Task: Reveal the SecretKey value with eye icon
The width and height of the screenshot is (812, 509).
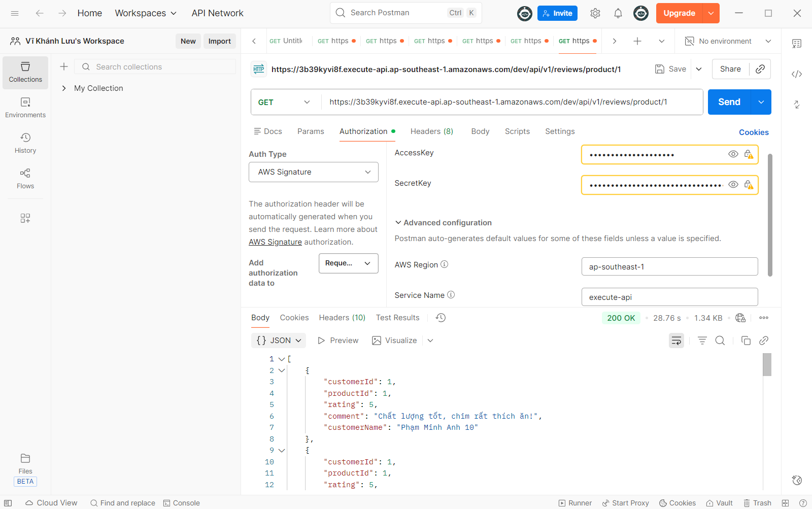Action: (x=733, y=185)
